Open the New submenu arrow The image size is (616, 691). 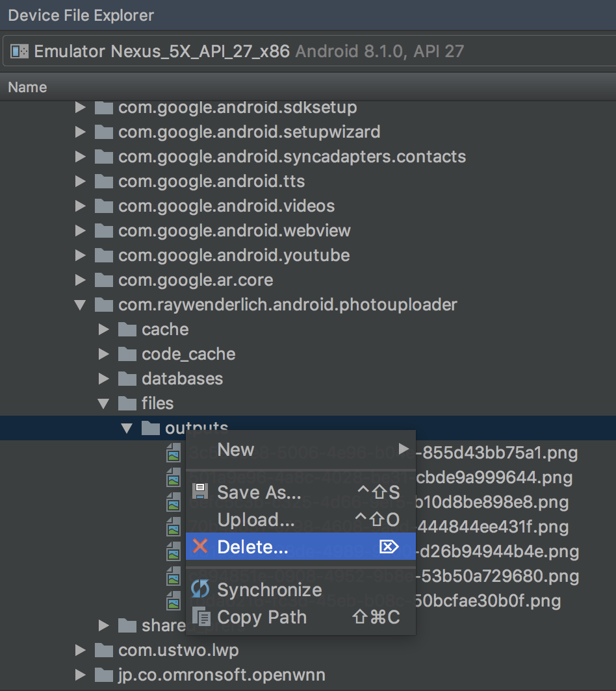pos(404,449)
